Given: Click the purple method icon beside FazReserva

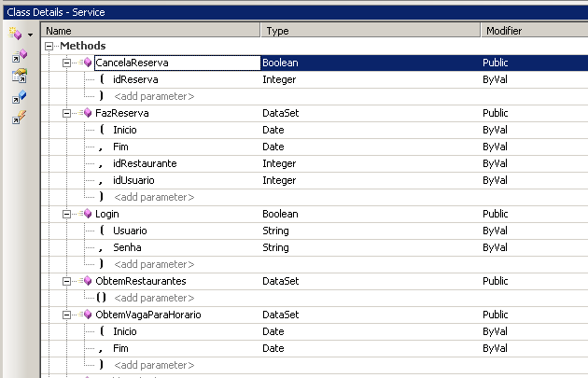Looking at the screenshot, I should tap(87, 113).
